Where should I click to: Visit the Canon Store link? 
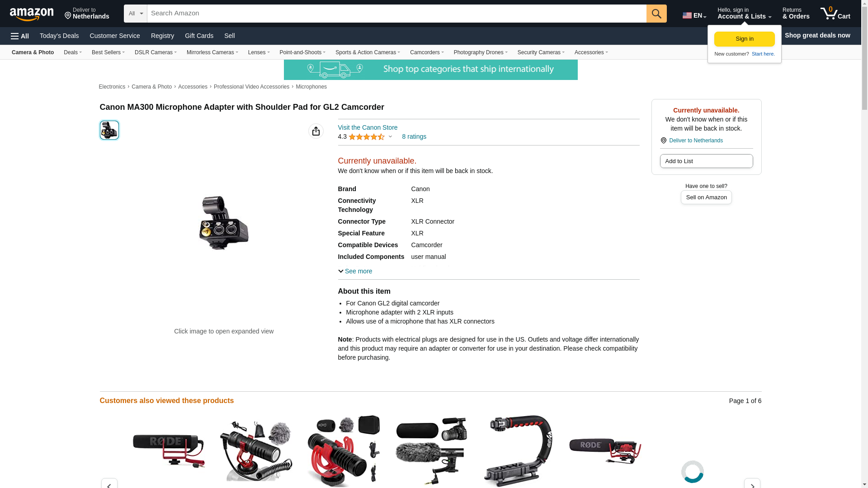[x=368, y=127]
